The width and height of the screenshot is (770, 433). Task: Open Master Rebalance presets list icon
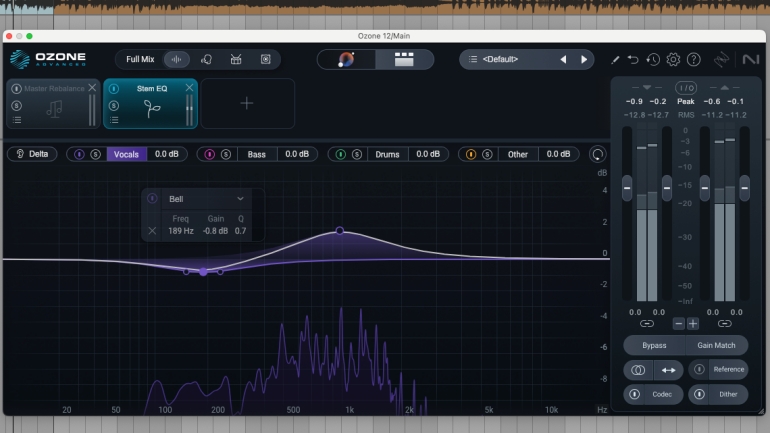coord(17,120)
